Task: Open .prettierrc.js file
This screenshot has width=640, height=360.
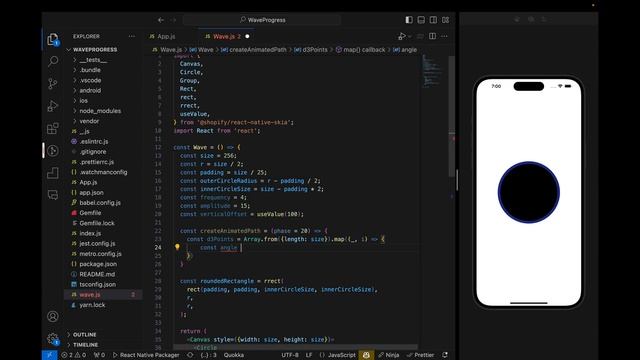Action: tap(96, 162)
